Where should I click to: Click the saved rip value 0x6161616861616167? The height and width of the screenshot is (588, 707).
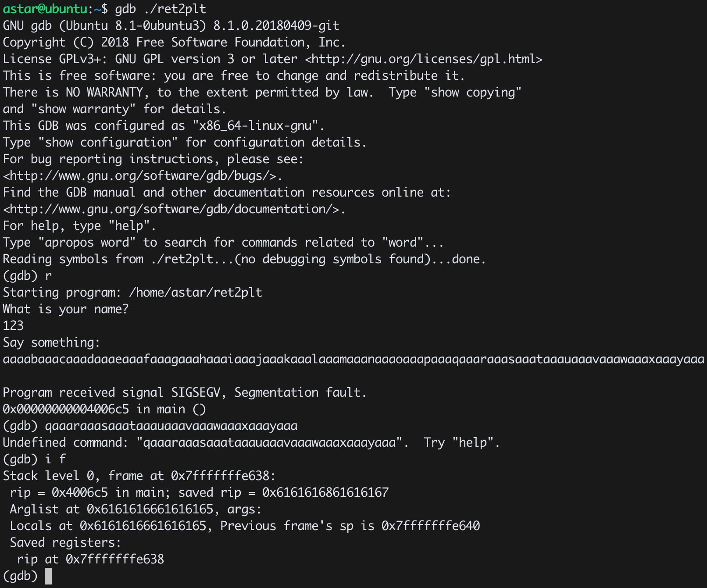pyautogui.click(x=325, y=493)
